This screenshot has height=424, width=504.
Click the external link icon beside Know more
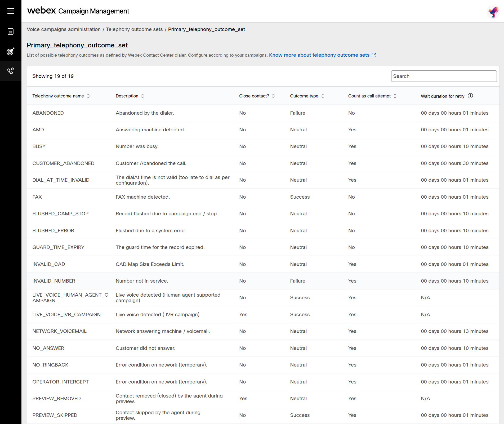pyautogui.click(x=374, y=55)
